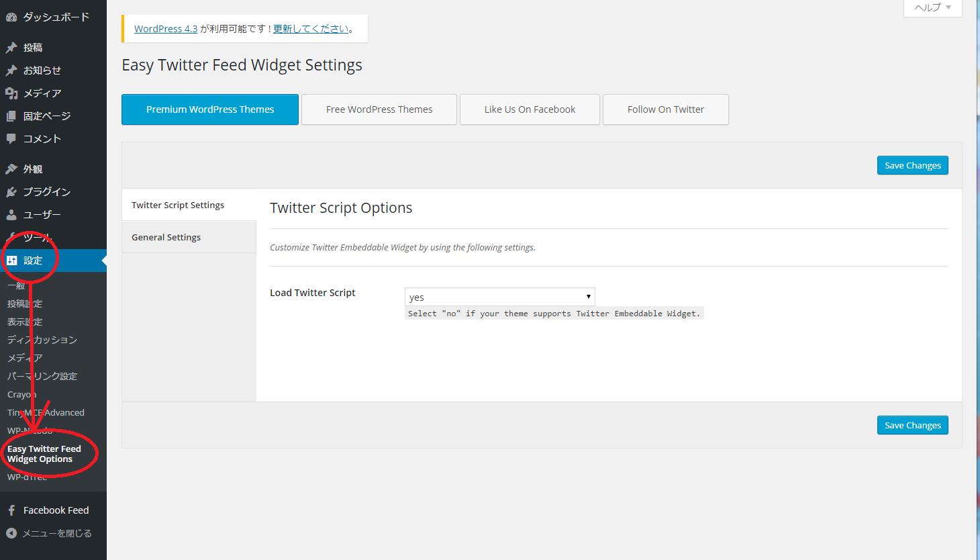
Task: Click the pin icon beside 投稿
Action: tap(11, 48)
